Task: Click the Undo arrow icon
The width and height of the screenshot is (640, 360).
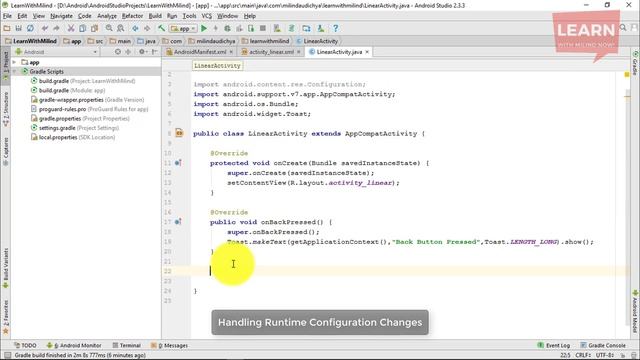Action: (x=45, y=28)
